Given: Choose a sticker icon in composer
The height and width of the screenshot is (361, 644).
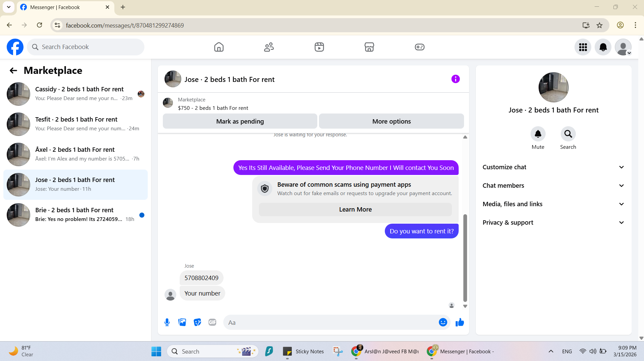Looking at the screenshot, I should tap(197, 322).
